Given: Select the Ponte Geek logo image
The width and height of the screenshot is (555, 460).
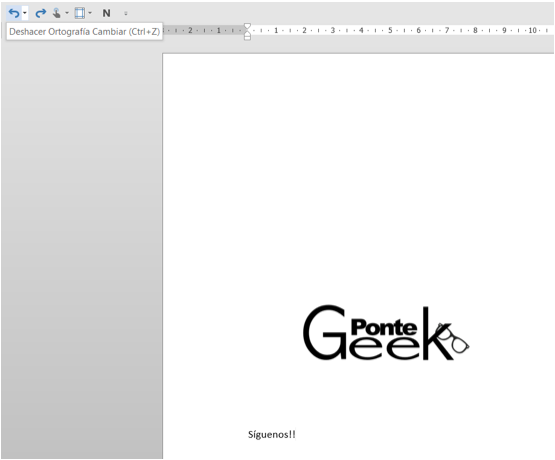Looking at the screenshot, I should [x=386, y=333].
